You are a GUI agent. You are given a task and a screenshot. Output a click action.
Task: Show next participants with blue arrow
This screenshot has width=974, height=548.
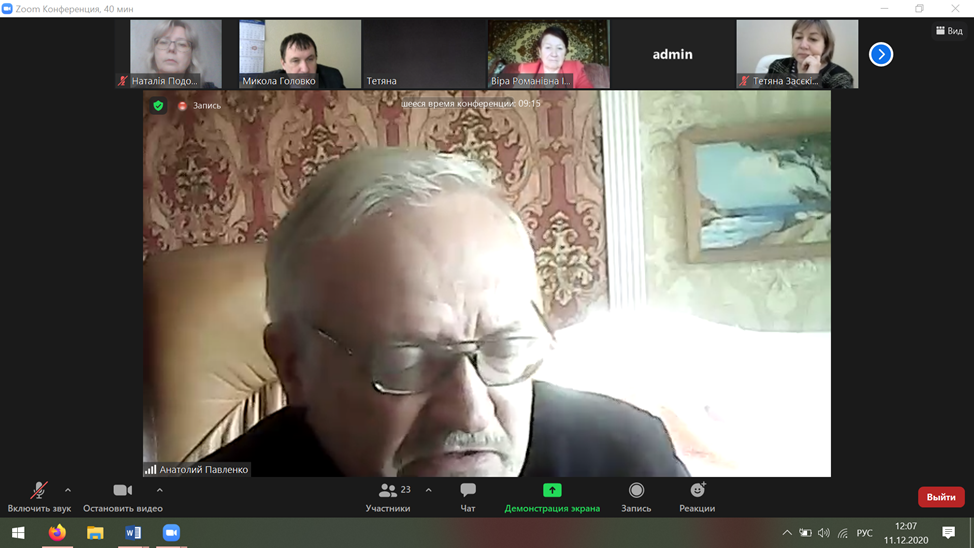[881, 54]
